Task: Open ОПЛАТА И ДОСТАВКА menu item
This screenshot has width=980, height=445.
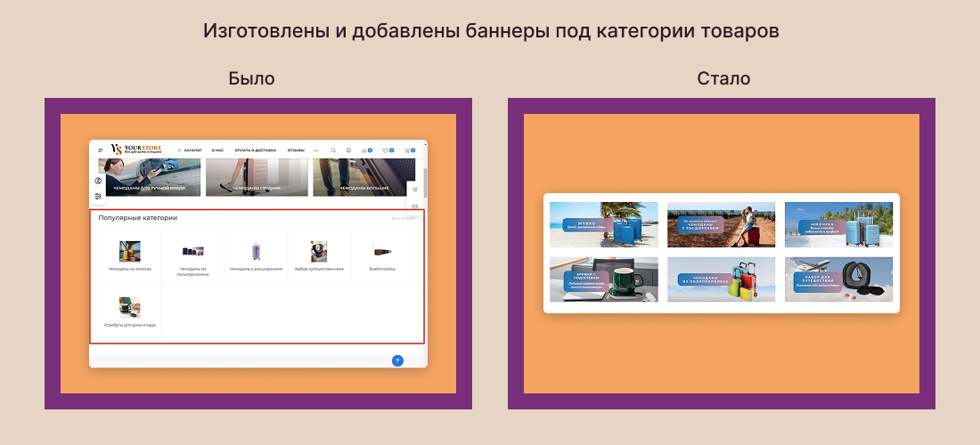Action: [255, 150]
